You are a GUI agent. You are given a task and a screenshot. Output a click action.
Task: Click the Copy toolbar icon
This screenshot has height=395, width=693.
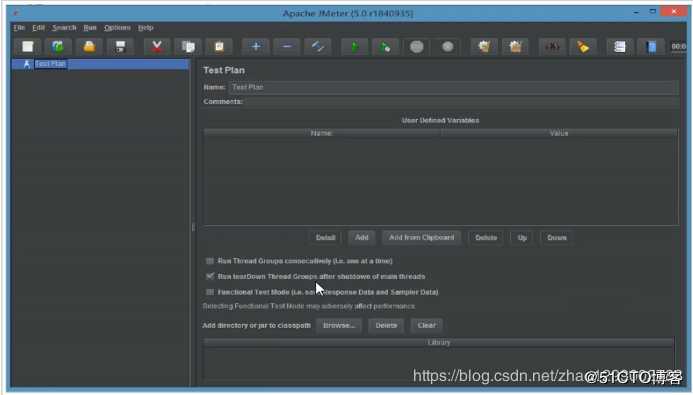(188, 46)
